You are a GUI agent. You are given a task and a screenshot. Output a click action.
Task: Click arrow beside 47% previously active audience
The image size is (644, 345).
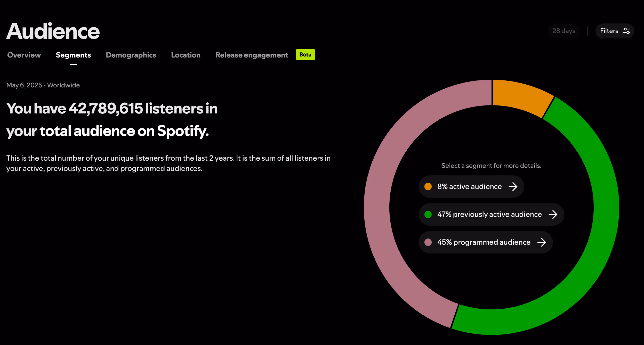(x=553, y=215)
